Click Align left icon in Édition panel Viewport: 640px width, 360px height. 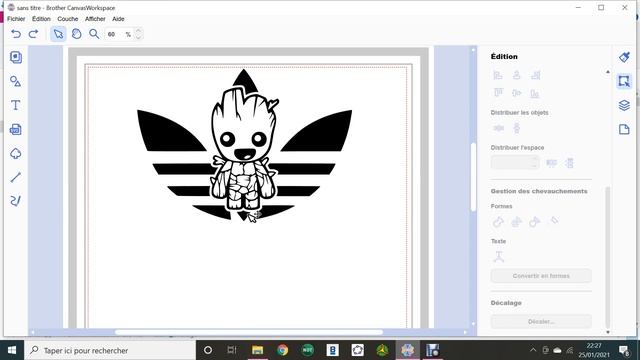pyautogui.click(x=498, y=75)
